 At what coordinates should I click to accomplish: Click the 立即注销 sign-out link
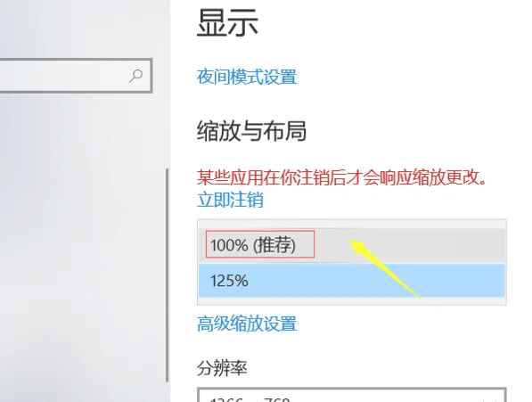click(x=230, y=200)
